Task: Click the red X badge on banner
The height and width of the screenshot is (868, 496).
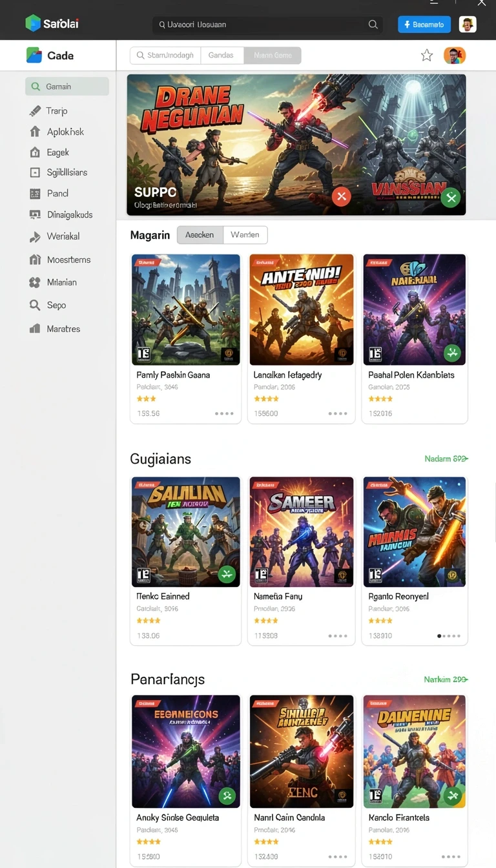Action: (x=341, y=196)
